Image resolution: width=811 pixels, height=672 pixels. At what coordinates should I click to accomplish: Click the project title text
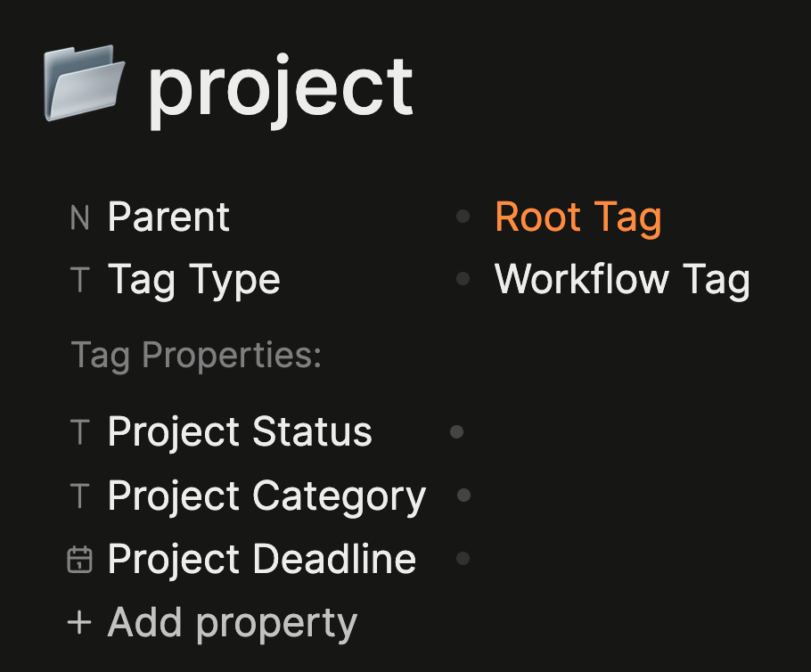click(281, 91)
